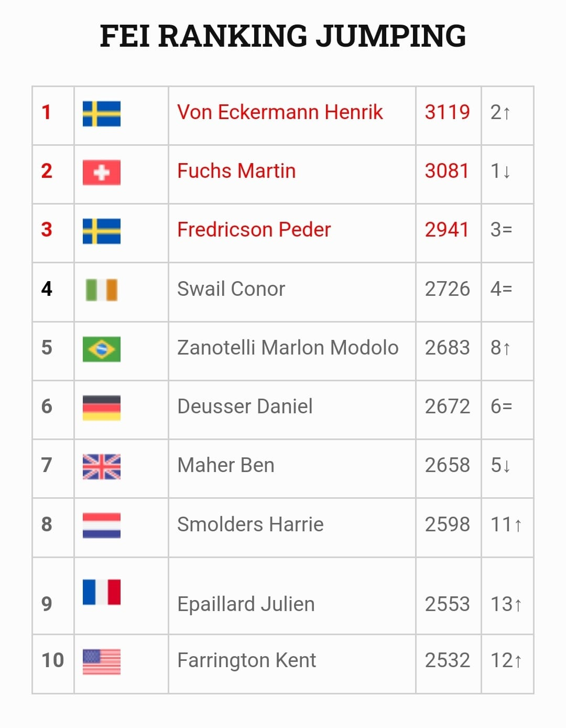Click Swail Conor name
566x728 pixels.
click(231, 289)
